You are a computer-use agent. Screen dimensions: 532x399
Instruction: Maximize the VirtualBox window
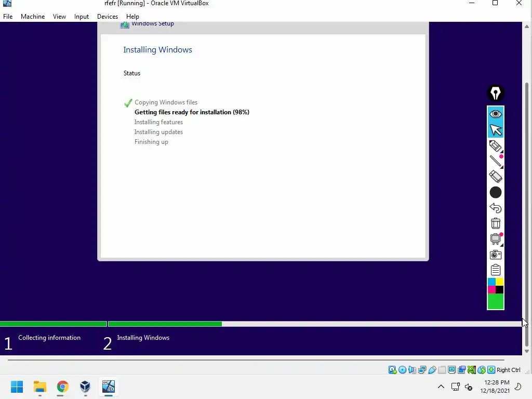point(495,3)
